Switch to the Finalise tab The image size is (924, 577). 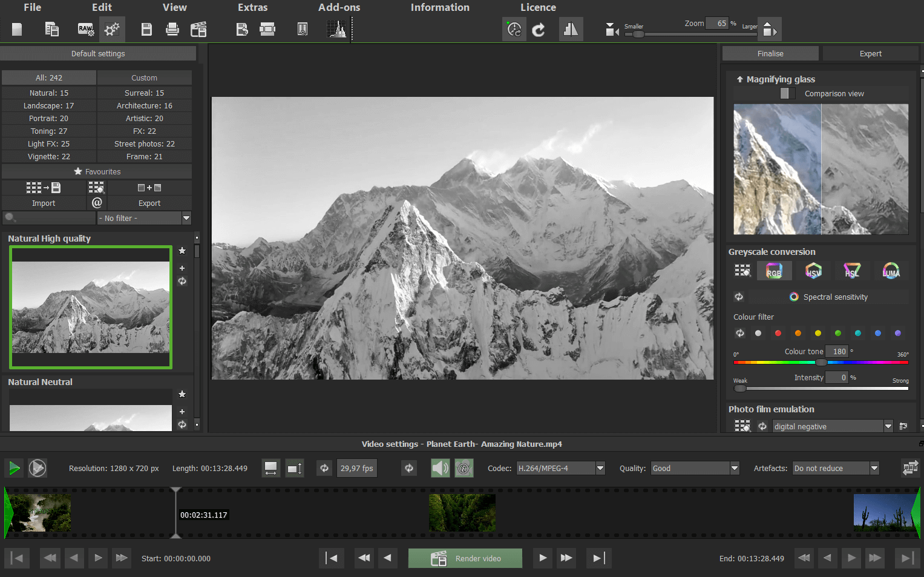(770, 53)
